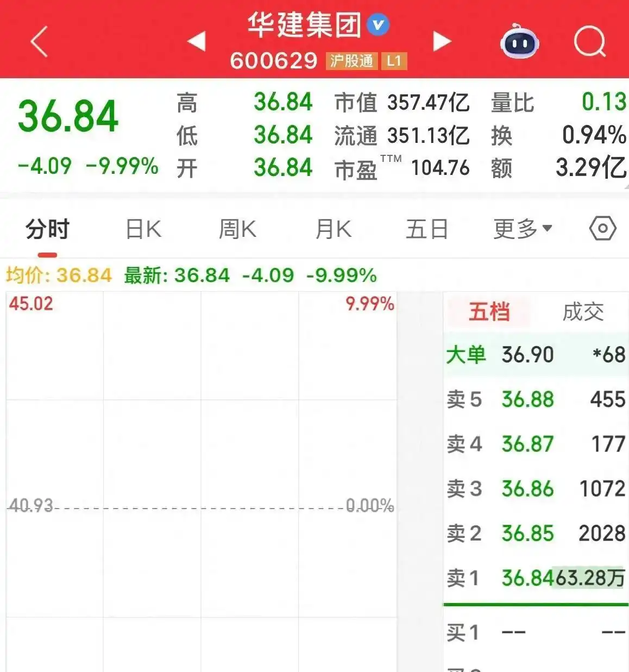Go to next stock with right arrow

tap(442, 42)
